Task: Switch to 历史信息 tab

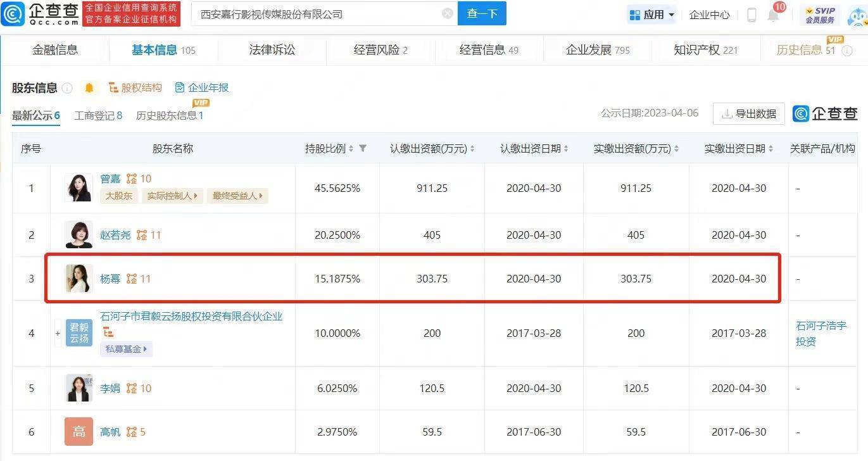Action: (x=806, y=50)
